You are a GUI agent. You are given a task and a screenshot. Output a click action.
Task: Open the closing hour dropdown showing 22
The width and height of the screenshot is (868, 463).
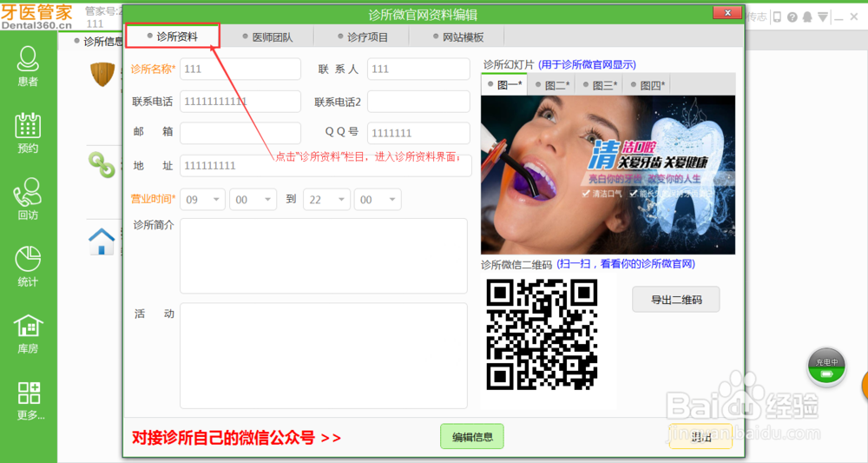pos(326,200)
